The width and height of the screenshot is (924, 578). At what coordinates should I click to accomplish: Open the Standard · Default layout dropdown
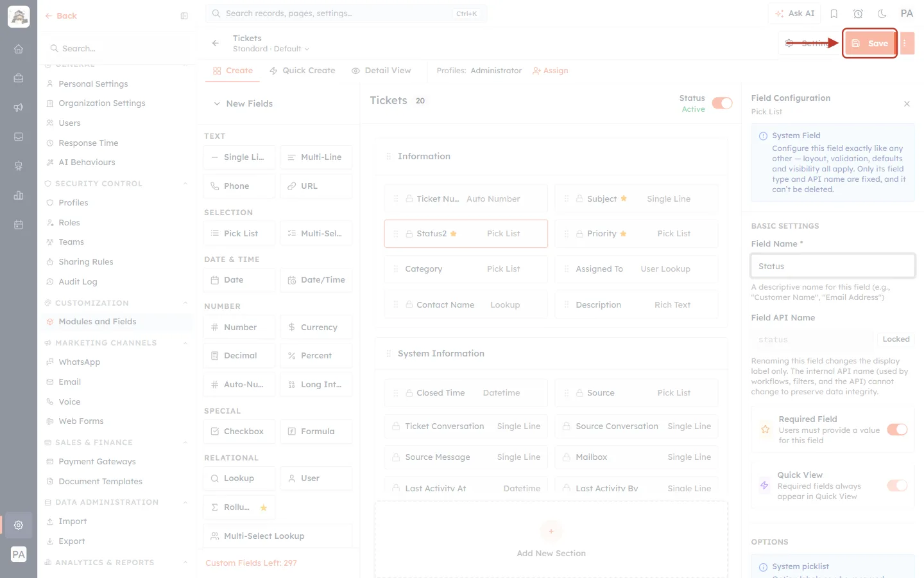click(271, 49)
